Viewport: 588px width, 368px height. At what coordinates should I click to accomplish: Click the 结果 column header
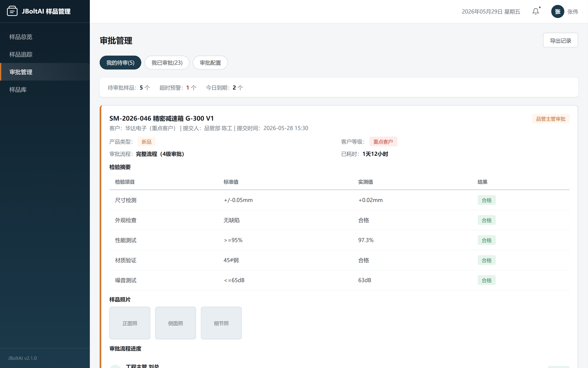pos(482,182)
